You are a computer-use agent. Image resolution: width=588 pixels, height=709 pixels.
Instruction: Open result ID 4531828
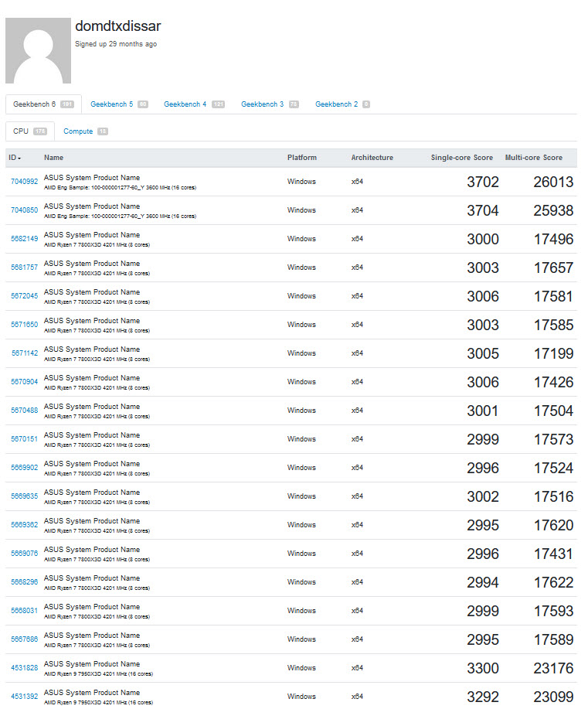coord(25,668)
